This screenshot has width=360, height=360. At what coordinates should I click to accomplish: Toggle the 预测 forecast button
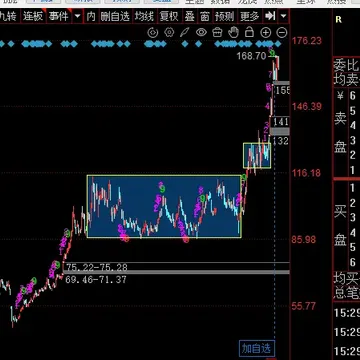(x=224, y=16)
